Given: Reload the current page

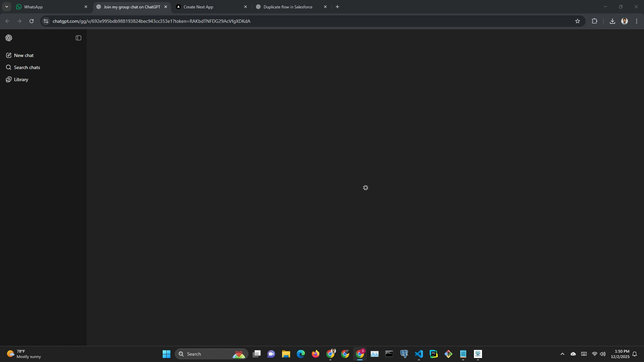Looking at the screenshot, I should pos(32,21).
